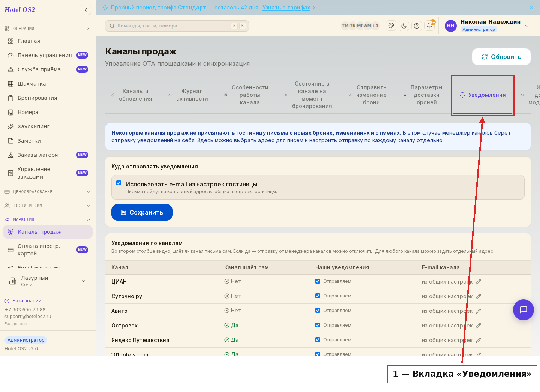Toggle Отправляем checkbox for Суточно.ру
This screenshot has height=392, width=540.
(318, 296)
